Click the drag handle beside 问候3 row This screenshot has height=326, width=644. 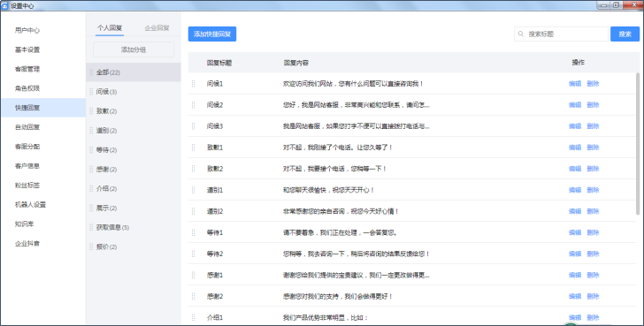[193, 126]
